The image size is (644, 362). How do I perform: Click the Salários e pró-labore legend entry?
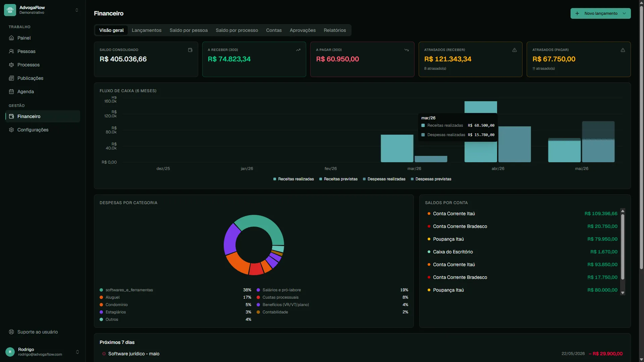pyautogui.click(x=332, y=290)
